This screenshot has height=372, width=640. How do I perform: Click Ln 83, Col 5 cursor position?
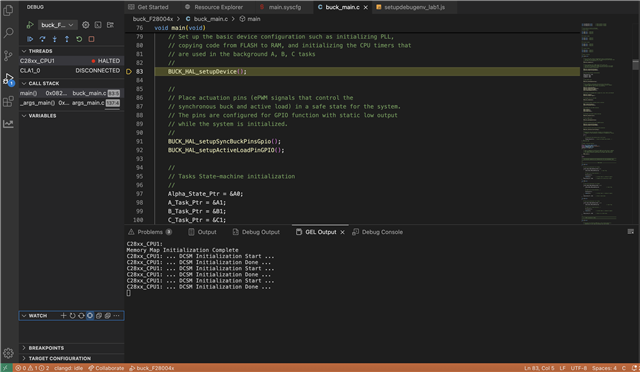click(x=539, y=368)
